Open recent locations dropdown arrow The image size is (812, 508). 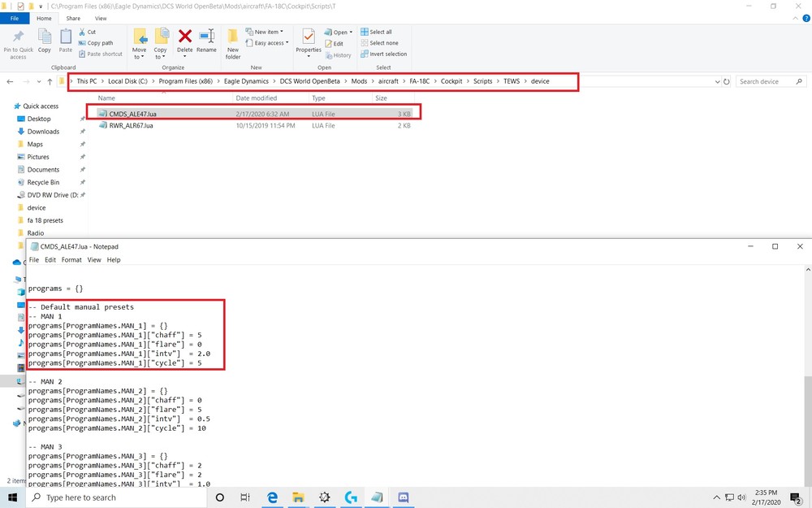[39, 81]
